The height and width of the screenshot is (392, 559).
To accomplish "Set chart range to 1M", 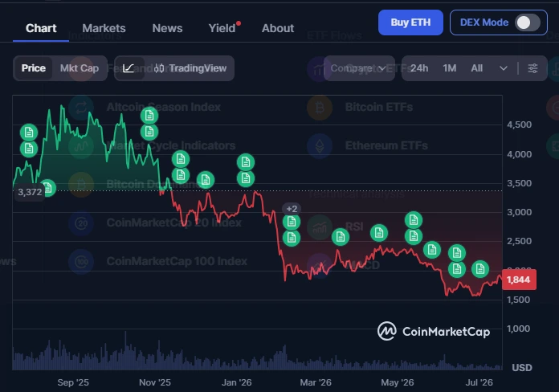I will (x=450, y=68).
